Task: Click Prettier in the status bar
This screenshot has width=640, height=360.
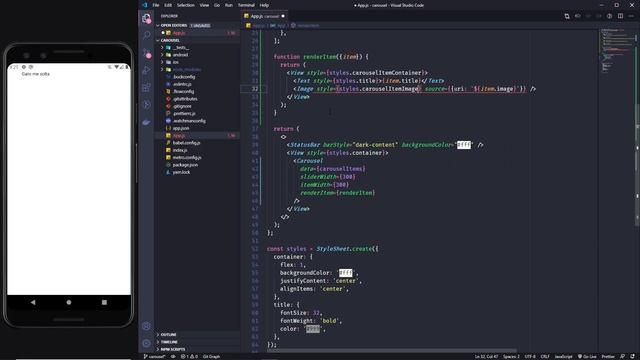Action: (608, 356)
